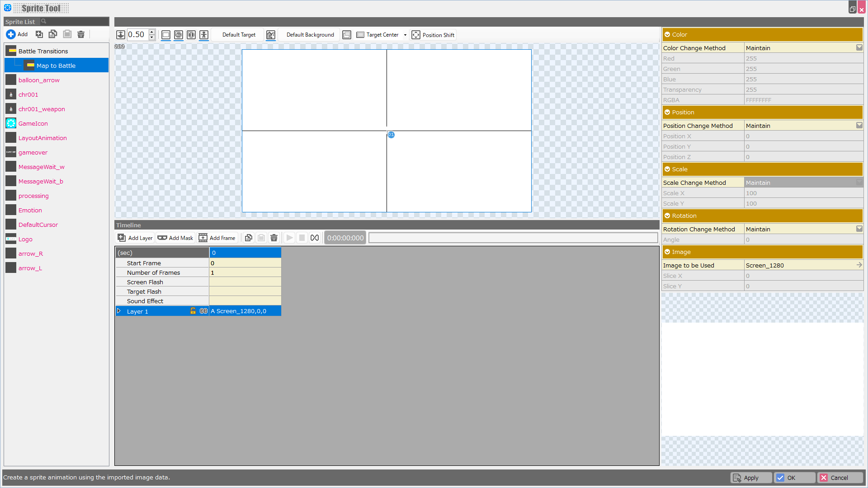Toggle the Layer 1 visibility eyes icon
This screenshot has width=868, height=488.
(203, 311)
